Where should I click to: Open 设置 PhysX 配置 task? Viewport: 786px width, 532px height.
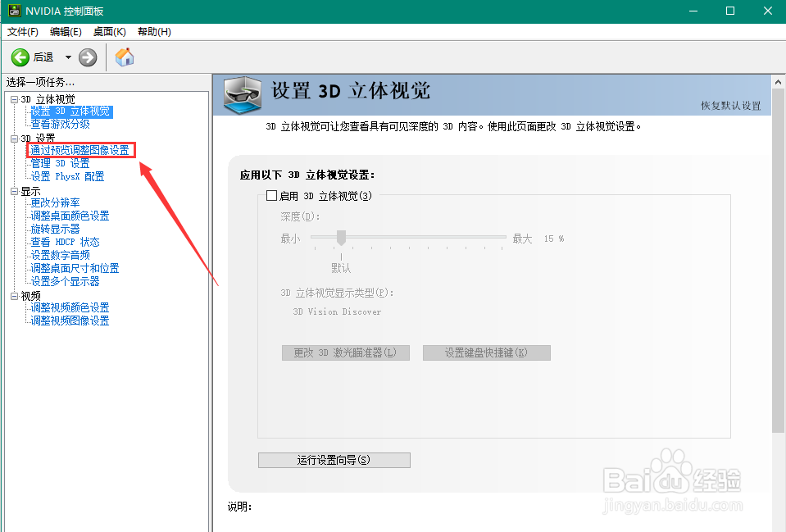click(x=68, y=176)
